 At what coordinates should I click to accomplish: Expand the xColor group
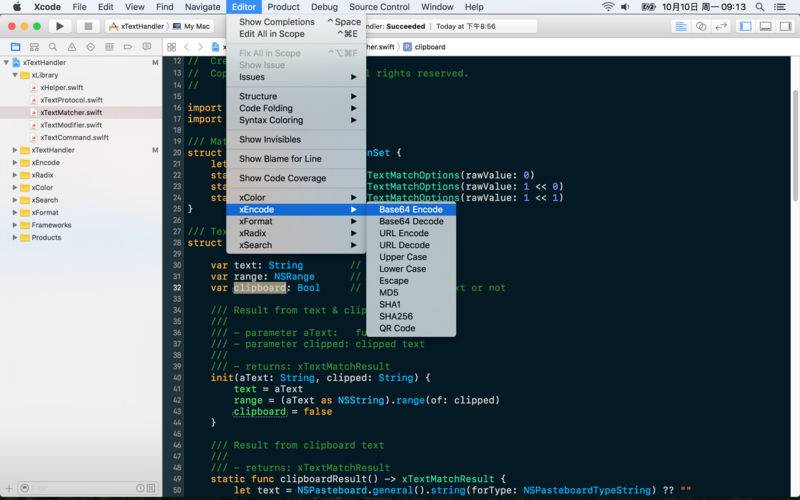(15, 187)
